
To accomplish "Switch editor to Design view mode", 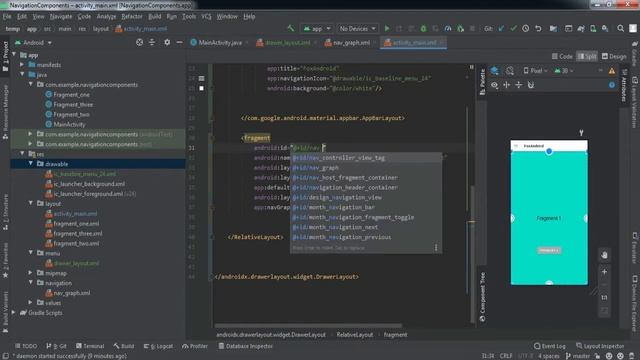I will click(614, 56).
